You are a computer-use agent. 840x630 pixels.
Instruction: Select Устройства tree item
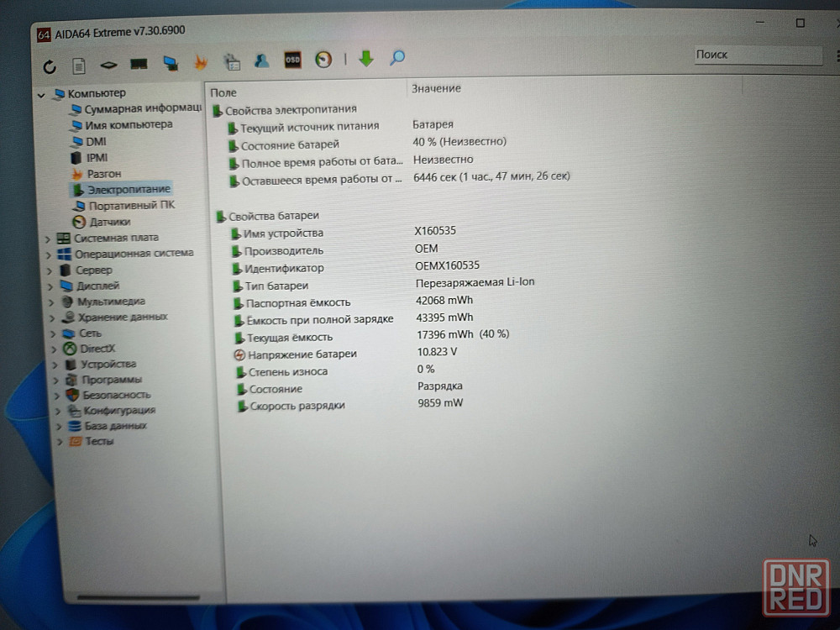pos(101,365)
